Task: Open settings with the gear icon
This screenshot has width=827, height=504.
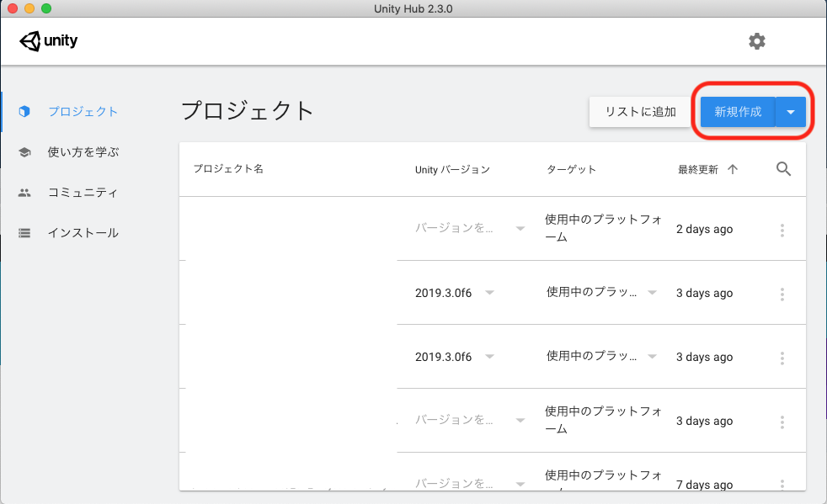Action: pyautogui.click(x=756, y=41)
